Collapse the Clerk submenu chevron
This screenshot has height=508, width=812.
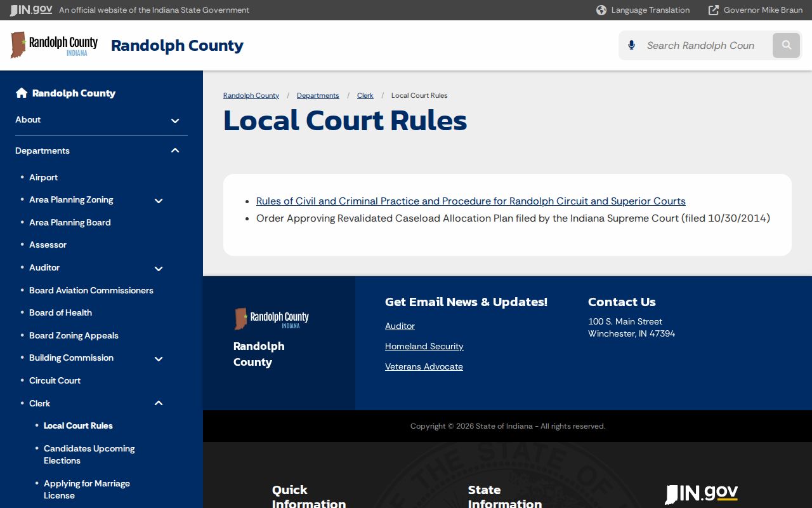(x=159, y=403)
